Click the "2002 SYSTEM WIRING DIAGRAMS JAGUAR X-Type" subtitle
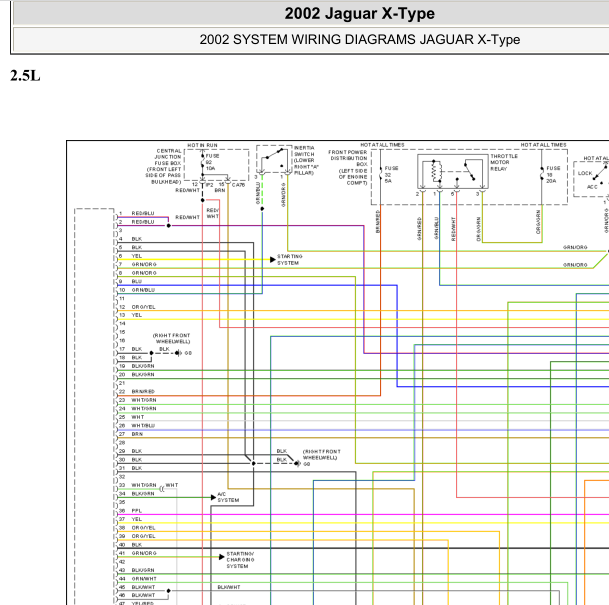 point(360,40)
